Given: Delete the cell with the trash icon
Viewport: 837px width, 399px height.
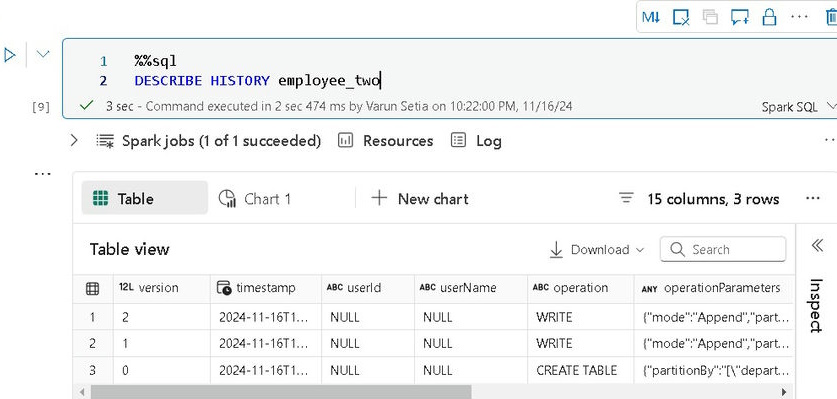Looking at the screenshot, I should click(x=831, y=17).
